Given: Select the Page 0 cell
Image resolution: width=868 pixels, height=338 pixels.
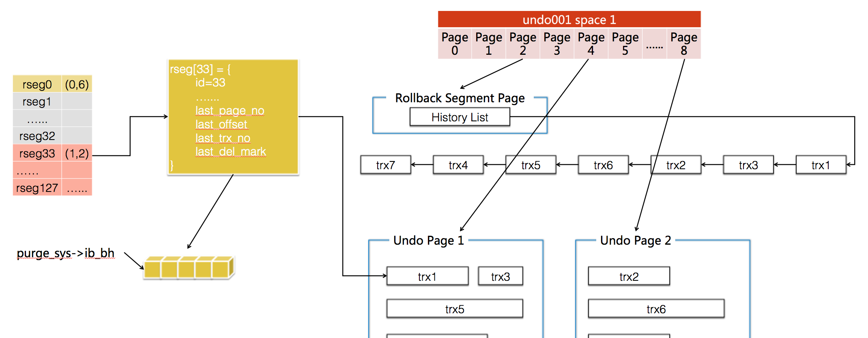Looking at the screenshot, I should [455, 44].
